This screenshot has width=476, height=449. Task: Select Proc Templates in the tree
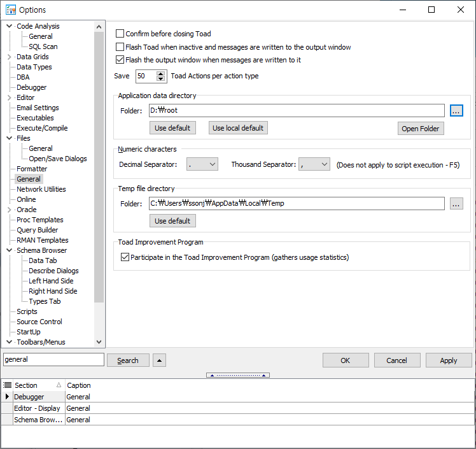pos(40,220)
